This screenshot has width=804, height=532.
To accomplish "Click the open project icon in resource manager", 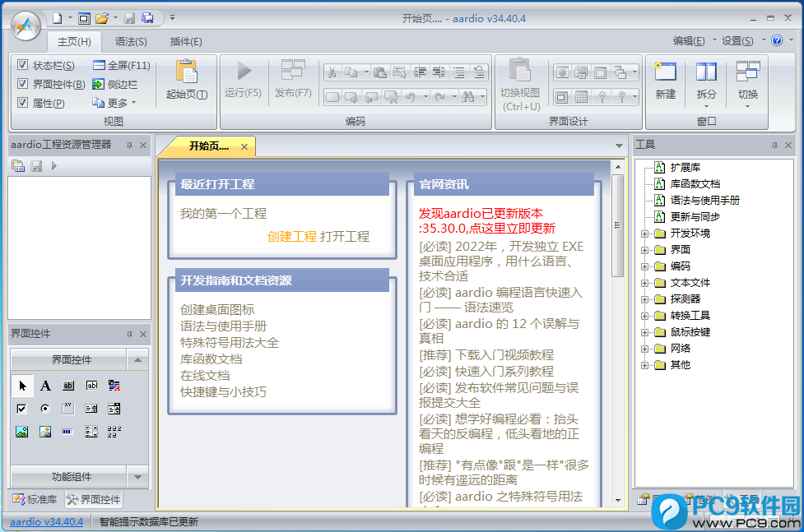I will (18, 166).
